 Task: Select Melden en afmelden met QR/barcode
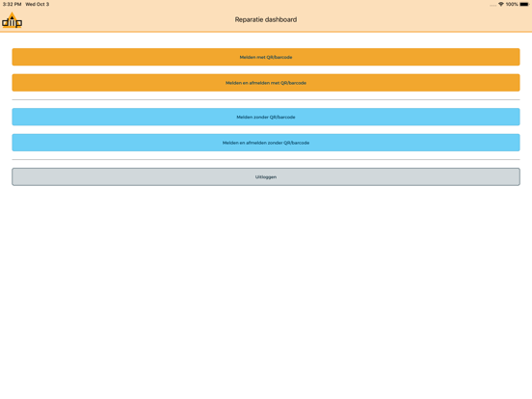click(266, 83)
